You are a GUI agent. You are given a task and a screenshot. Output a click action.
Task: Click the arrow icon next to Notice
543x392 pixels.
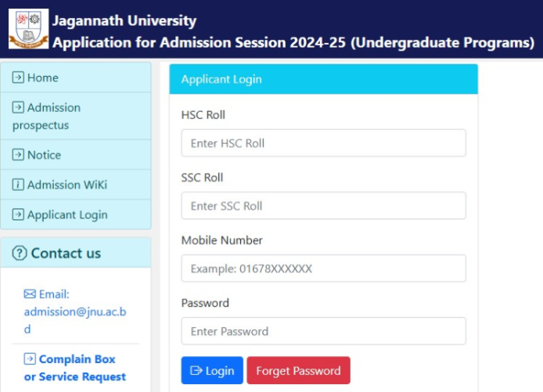pyautogui.click(x=18, y=154)
